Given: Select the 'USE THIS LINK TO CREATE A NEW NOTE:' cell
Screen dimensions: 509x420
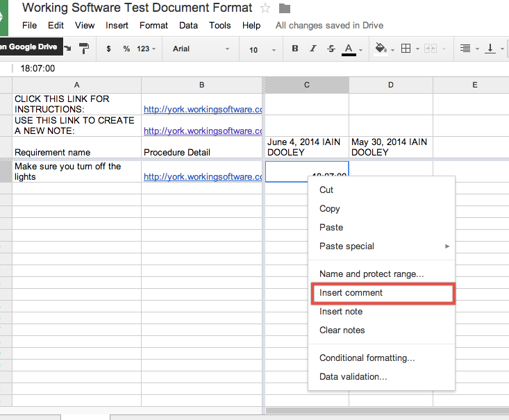Looking at the screenshot, I should 76,126.
